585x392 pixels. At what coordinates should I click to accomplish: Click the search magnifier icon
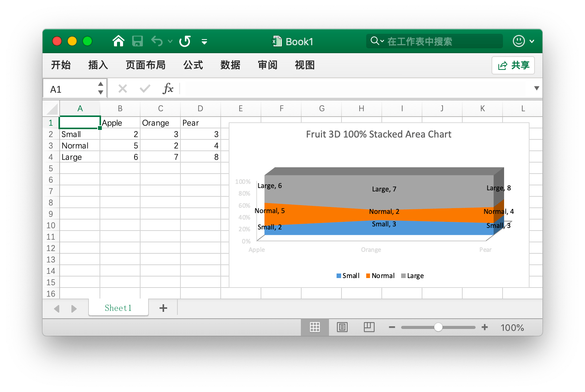pyautogui.click(x=375, y=41)
